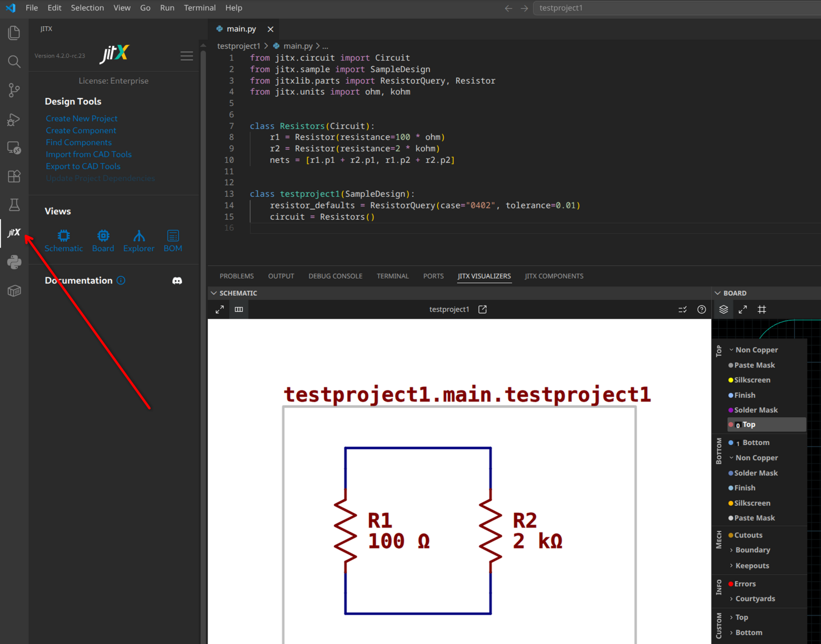This screenshot has width=821, height=644.
Task: Toggle top Finish layer visibility
Action: click(742, 395)
